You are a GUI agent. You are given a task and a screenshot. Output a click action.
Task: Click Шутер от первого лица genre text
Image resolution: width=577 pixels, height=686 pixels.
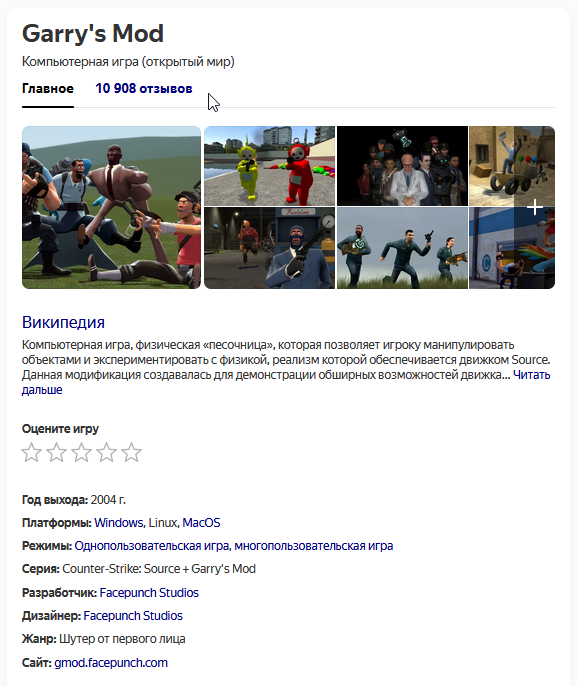point(122,639)
